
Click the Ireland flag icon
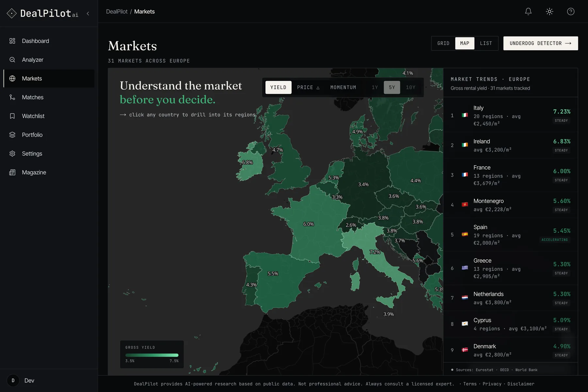465,145
